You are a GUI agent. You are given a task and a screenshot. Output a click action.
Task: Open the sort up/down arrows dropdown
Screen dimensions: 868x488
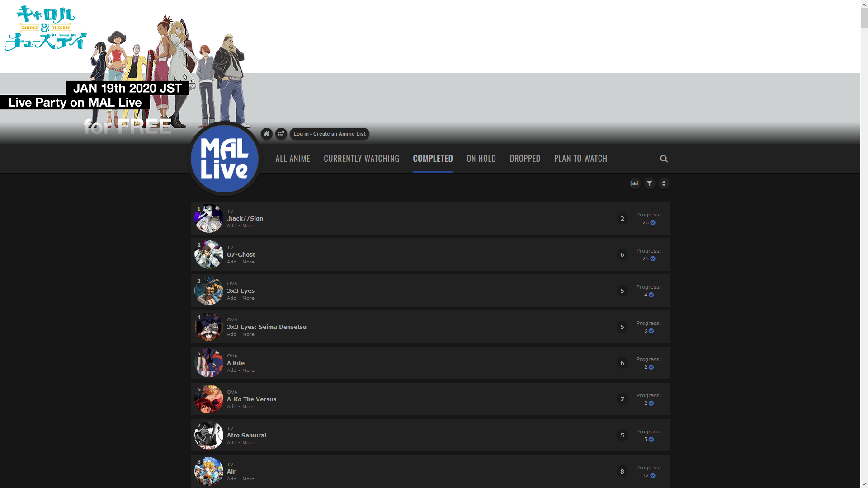pos(664,183)
